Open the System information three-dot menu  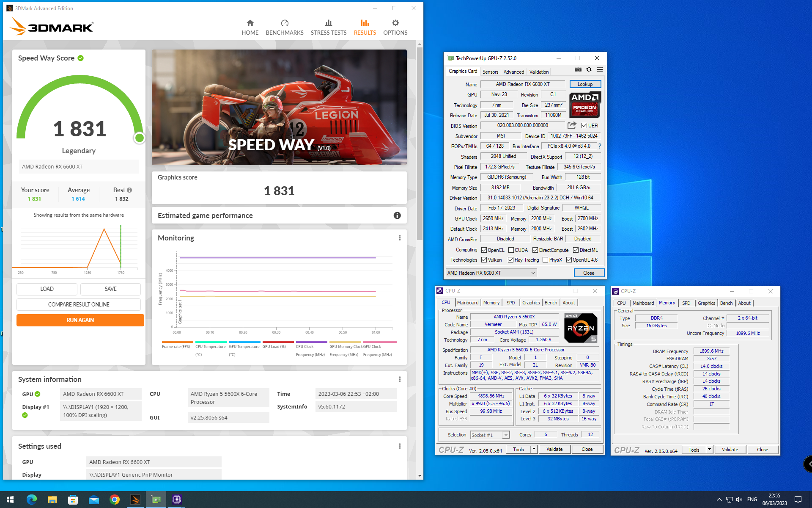tap(400, 379)
